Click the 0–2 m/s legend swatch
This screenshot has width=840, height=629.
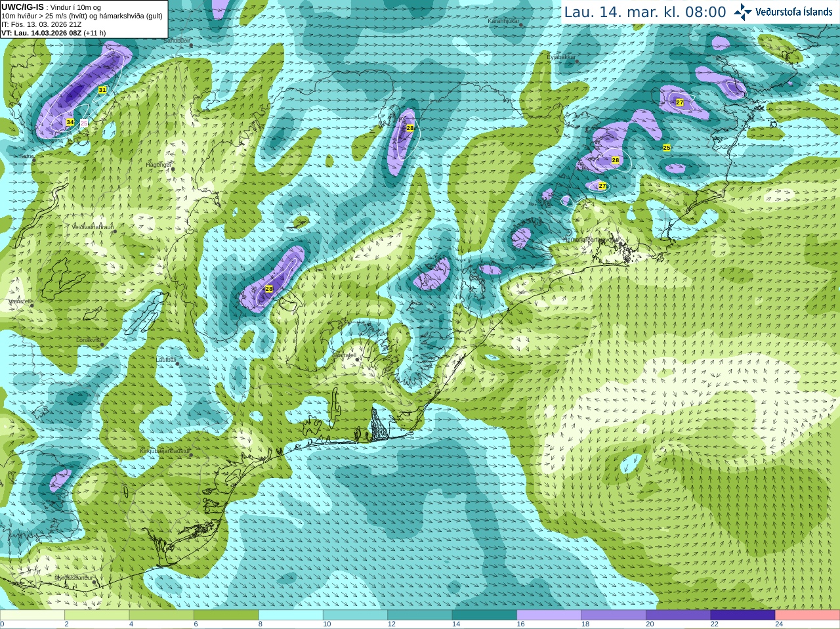click(33, 615)
